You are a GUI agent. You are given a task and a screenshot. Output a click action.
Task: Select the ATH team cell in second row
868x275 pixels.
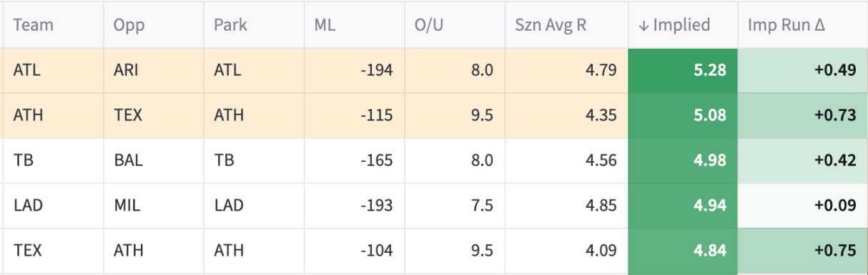click(x=53, y=115)
